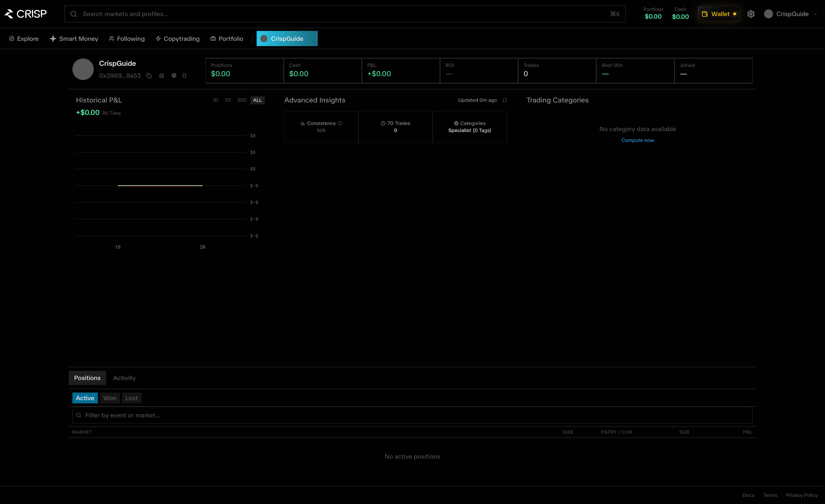The height and width of the screenshot is (504, 825).
Task: Click the Polymarket logo icon beside the address
Action: click(x=161, y=76)
